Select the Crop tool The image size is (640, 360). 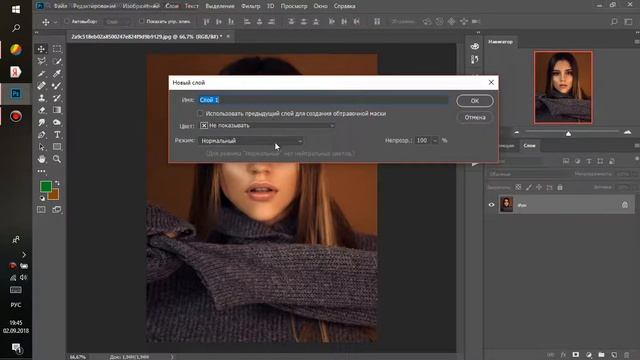pos(41,73)
